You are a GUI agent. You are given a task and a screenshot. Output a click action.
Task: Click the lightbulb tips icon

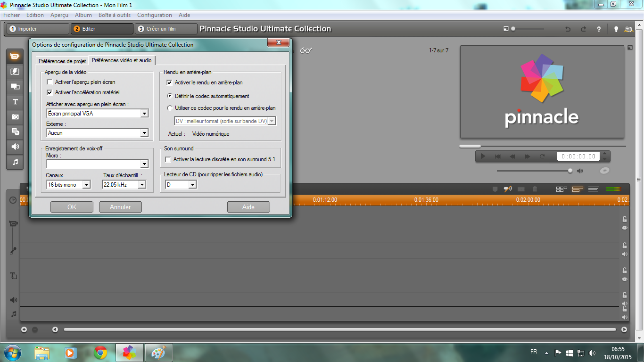pyautogui.click(x=616, y=29)
